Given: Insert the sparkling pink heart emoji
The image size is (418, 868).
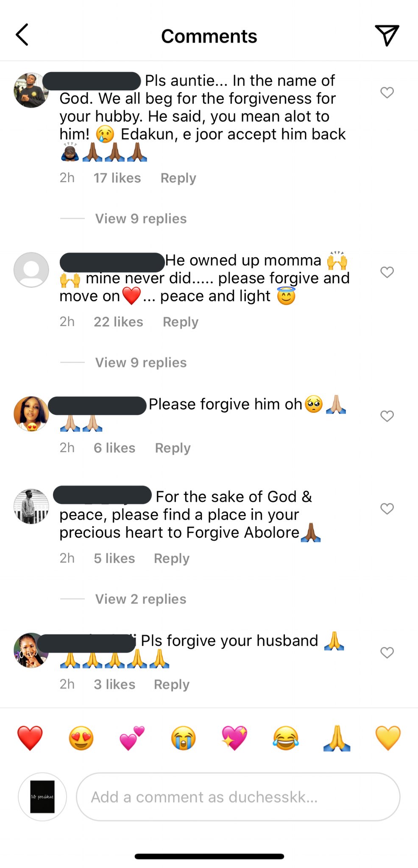Looking at the screenshot, I should tap(234, 738).
